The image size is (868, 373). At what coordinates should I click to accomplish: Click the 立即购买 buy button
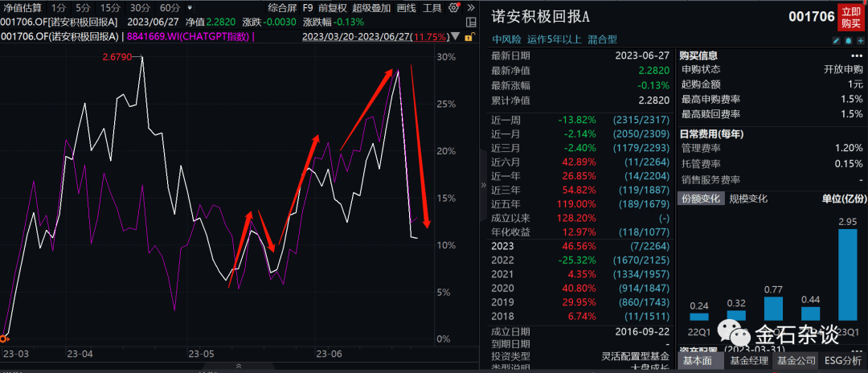(853, 18)
